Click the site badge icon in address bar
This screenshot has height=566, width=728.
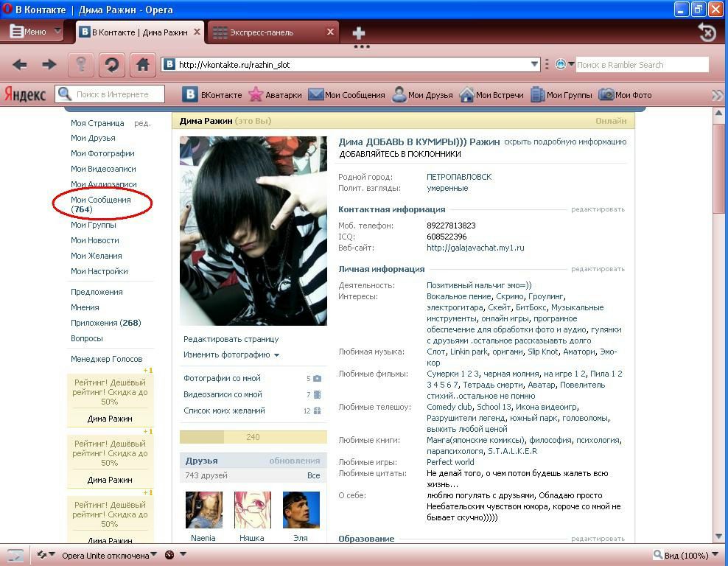pos(170,65)
